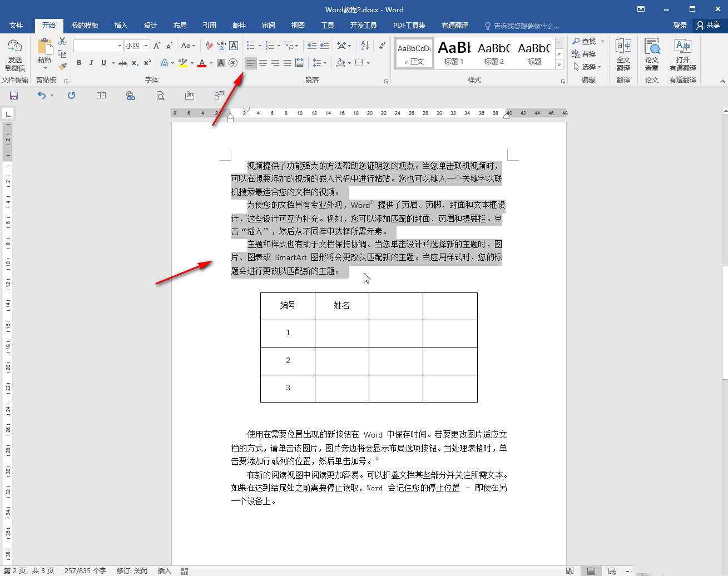728x576 pixels.
Task: Apply subscript formatting
Action: click(x=135, y=63)
